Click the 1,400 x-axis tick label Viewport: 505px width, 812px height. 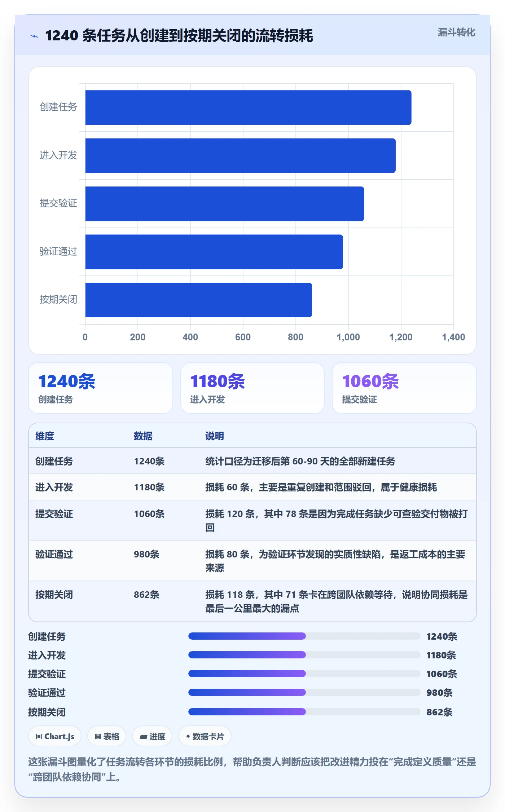(453, 337)
